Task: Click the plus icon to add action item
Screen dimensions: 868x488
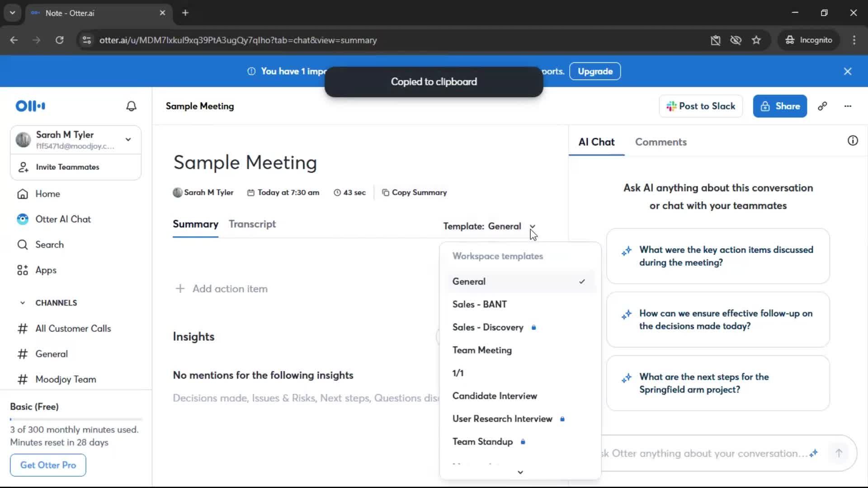Action: click(180, 289)
